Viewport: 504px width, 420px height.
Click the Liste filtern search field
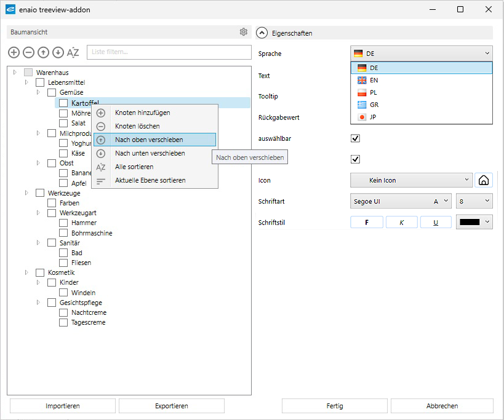coord(169,52)
